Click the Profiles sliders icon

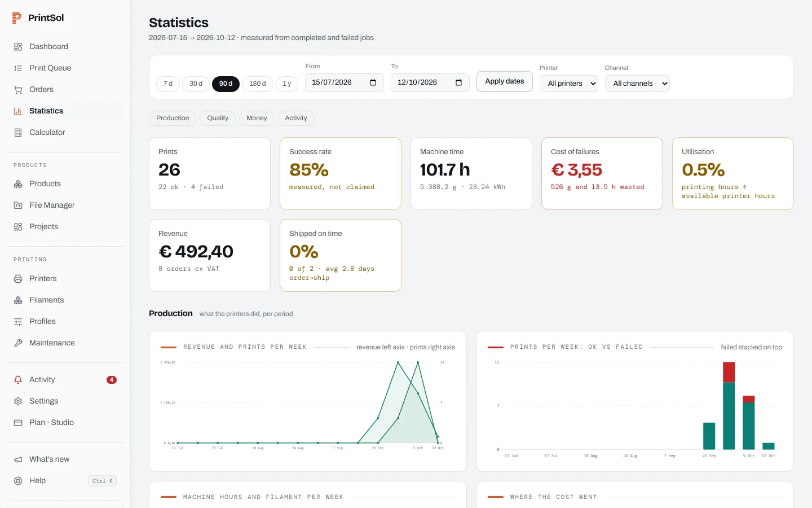tap(18, 322)
